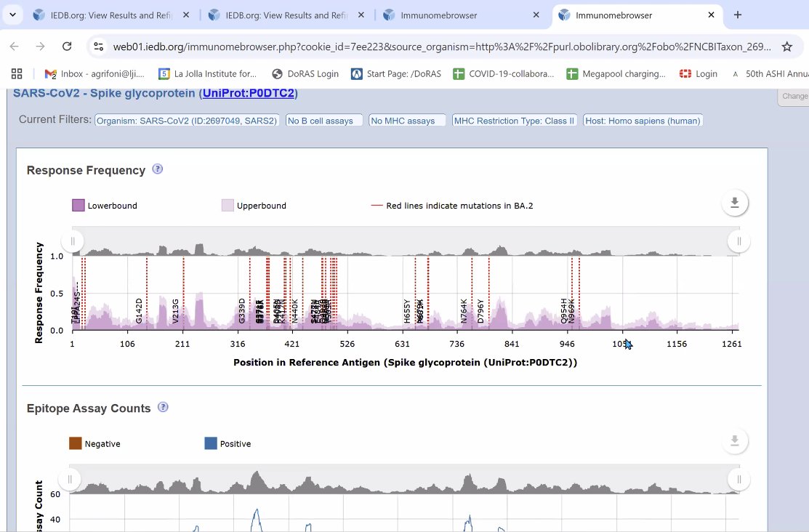
Task: Bookmark this page with the star icon
Action: coord(786,47)
